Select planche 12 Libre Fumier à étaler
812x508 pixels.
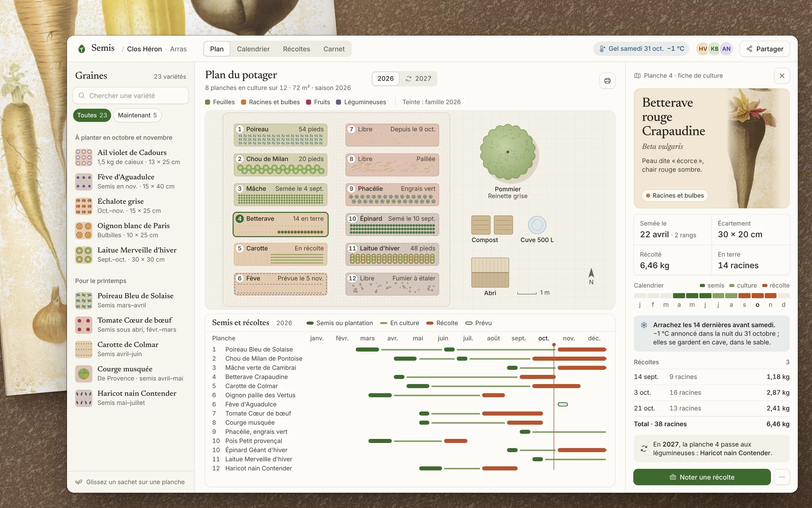click(392, 284)
